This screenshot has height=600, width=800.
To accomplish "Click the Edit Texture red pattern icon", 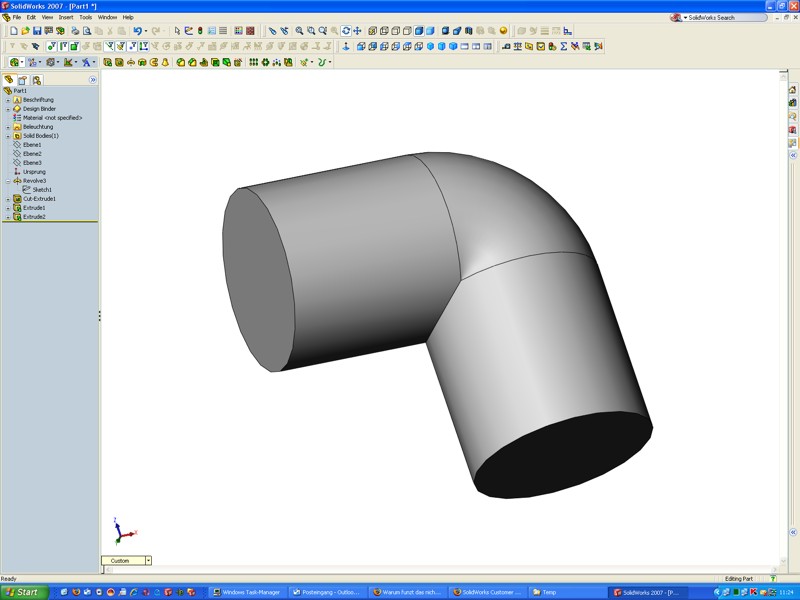I will click(250, 31).
